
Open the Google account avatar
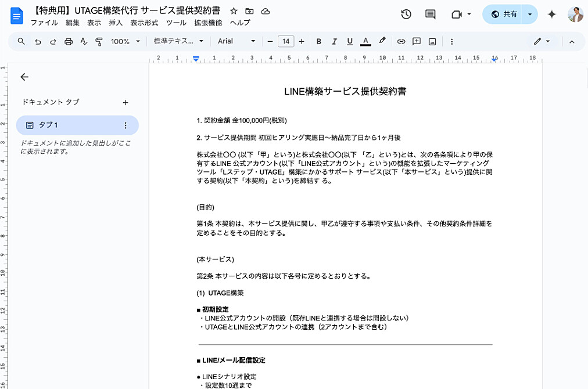pos(575,15)
